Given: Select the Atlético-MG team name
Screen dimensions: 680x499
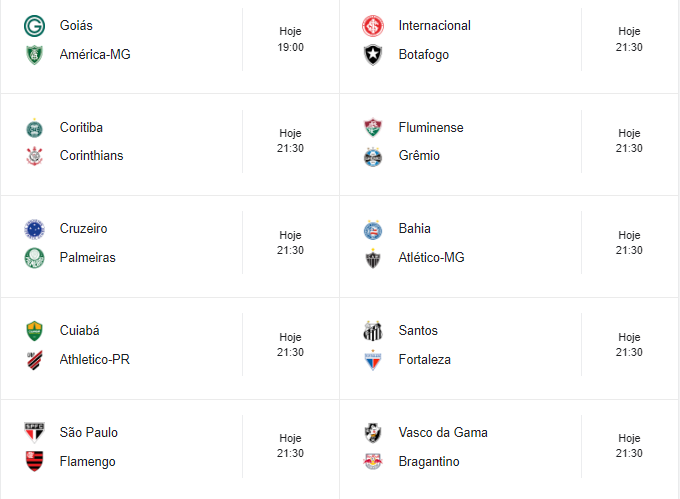Looking at the screenshot, I should tap(431, 258).
